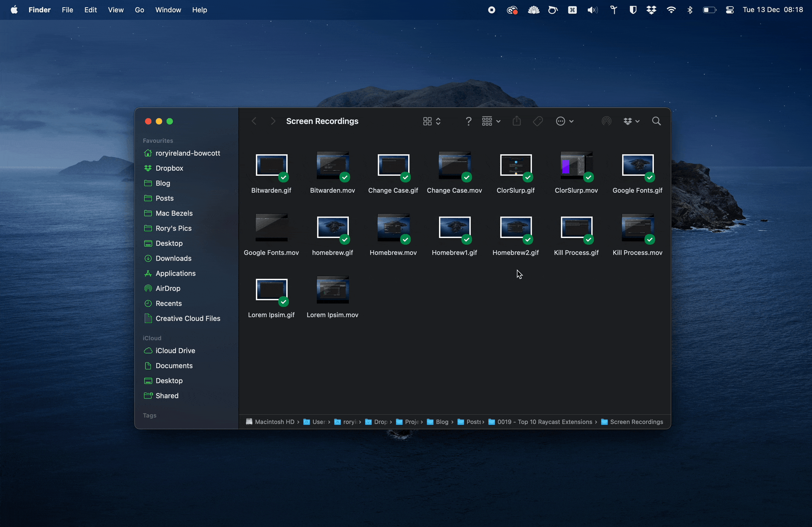This screenshot has width=812, height=527.
Task: Open the ellipsis Action menu
Action: point(565,121)
